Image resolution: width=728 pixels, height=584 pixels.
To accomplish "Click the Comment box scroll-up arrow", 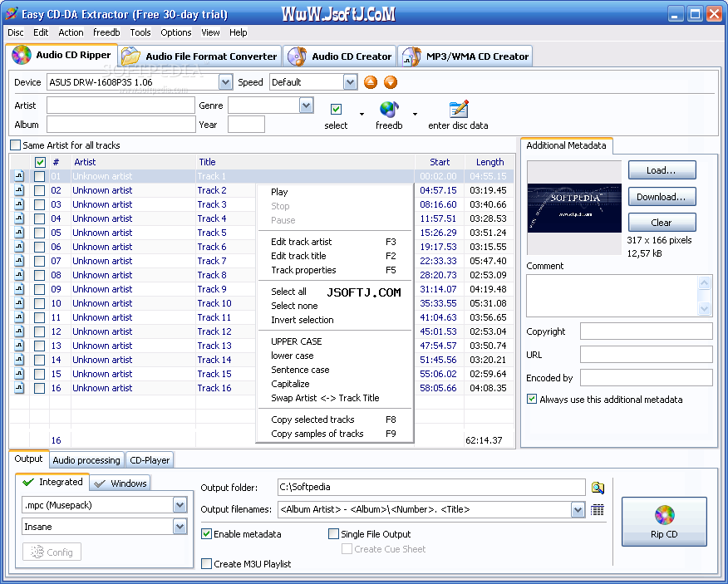I will [705, 282].
